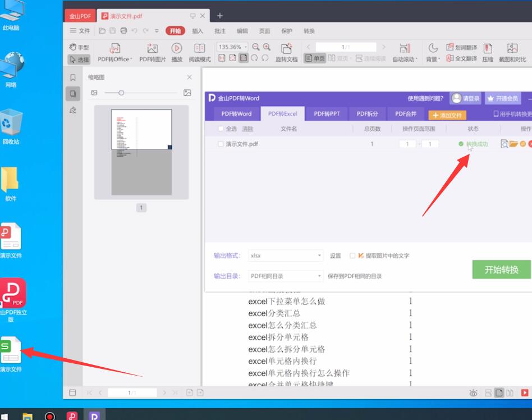Tick the 演示文件.pdf row checkbox

coord(221,144)
